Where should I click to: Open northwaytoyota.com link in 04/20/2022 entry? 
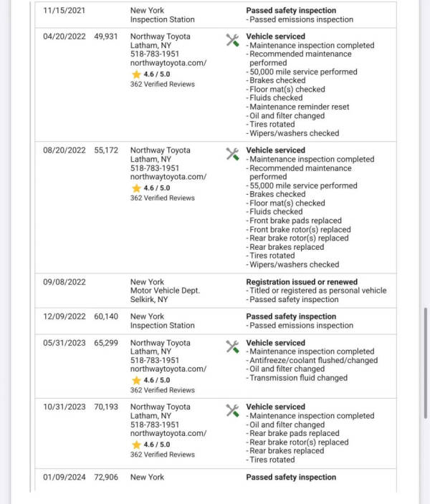point(168,63)
